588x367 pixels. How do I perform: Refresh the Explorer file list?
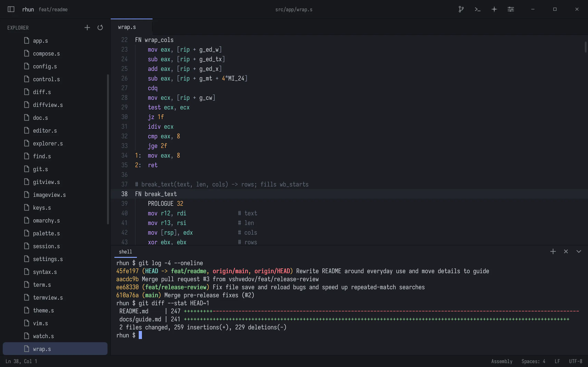click(100, 28)
